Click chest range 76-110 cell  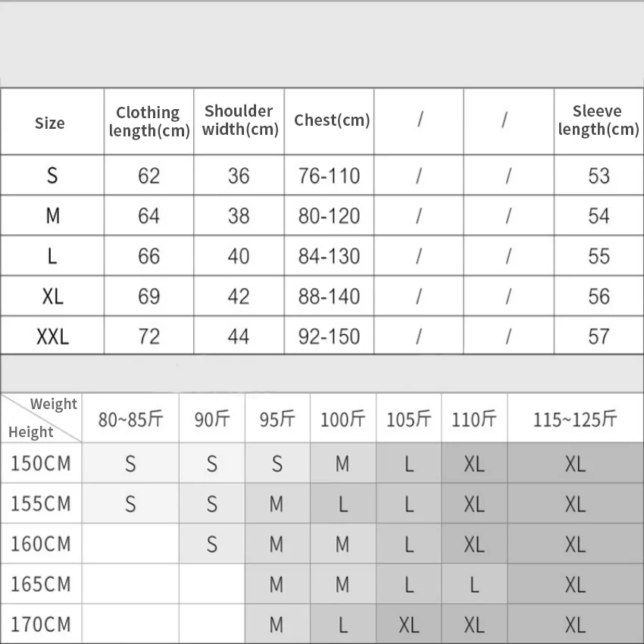329,176
